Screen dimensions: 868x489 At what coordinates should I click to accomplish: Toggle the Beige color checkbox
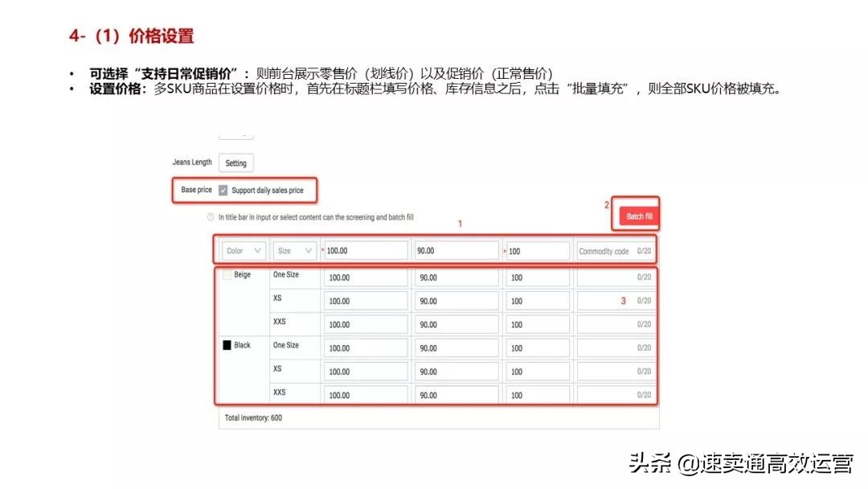pos(227,273)
